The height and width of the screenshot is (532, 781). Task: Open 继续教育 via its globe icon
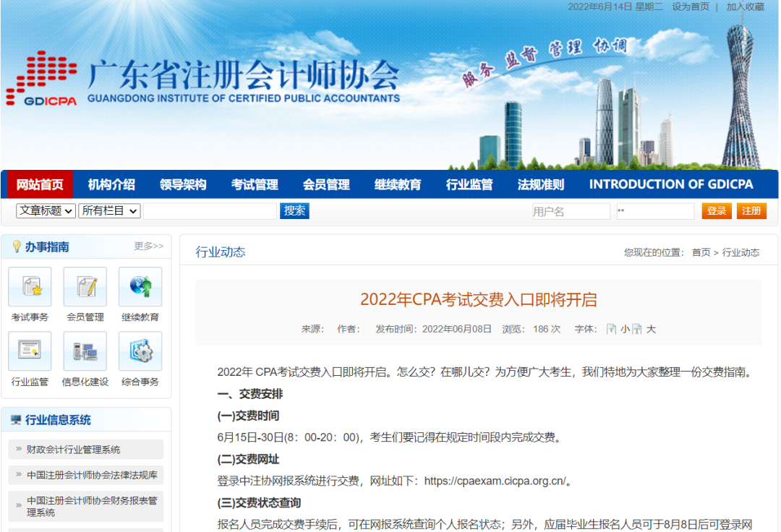pos(140,286)
